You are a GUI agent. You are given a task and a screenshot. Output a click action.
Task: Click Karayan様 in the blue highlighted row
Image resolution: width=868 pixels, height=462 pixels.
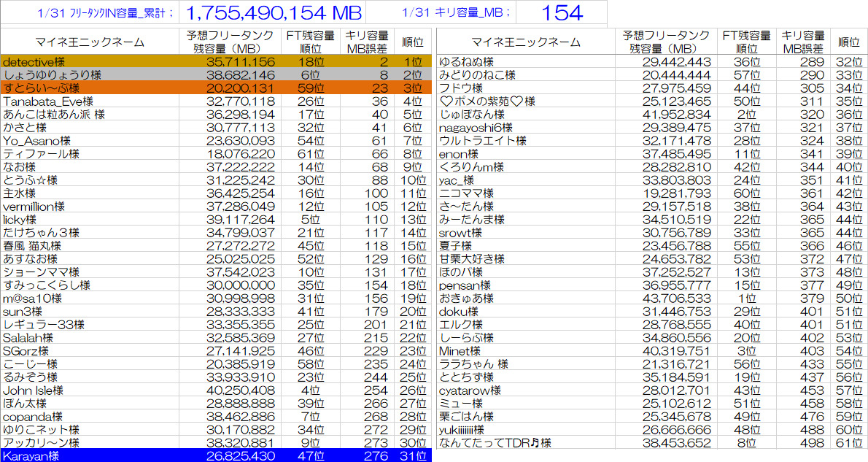click(31, 455)
